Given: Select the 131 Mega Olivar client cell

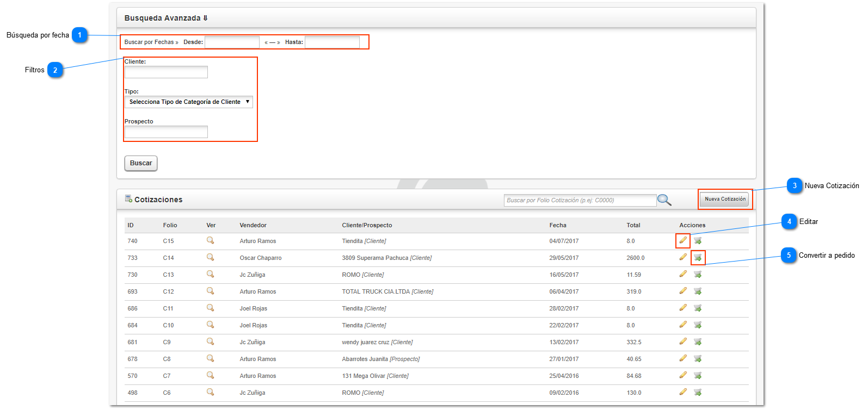Looking at the screenshot, I should coord(375,376).
